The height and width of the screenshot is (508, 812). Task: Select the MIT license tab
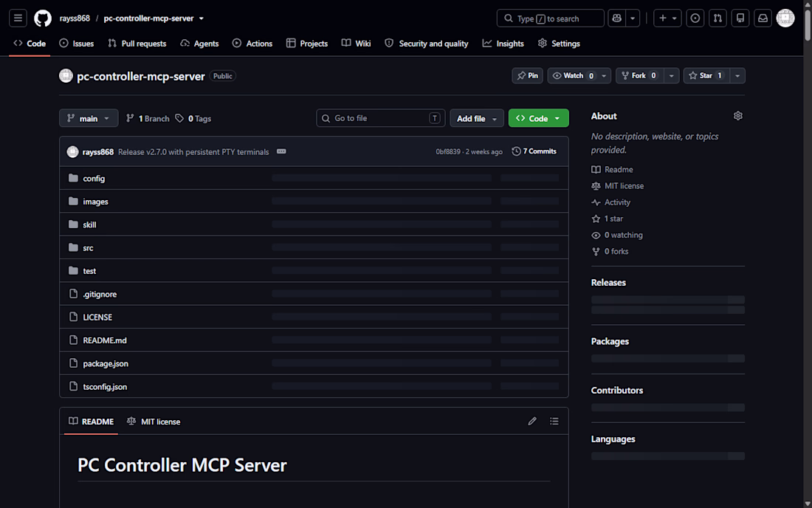pos(154,422)
